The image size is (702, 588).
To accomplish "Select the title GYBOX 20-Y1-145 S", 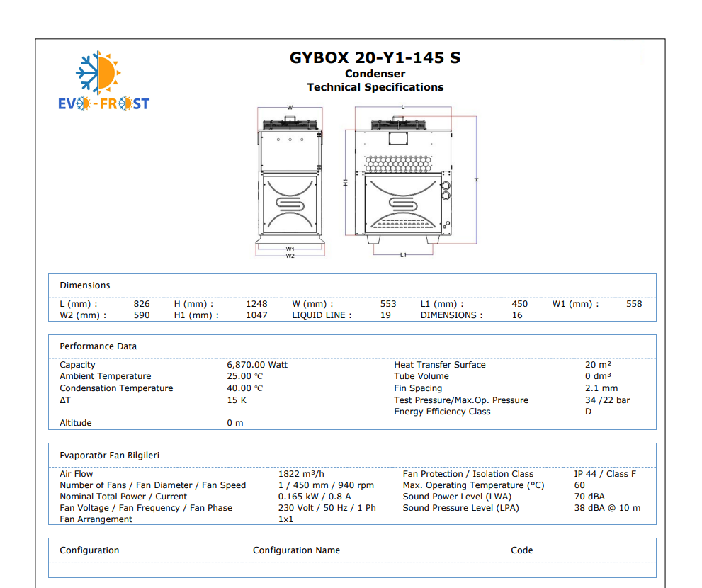I will [x=375, y=58].
